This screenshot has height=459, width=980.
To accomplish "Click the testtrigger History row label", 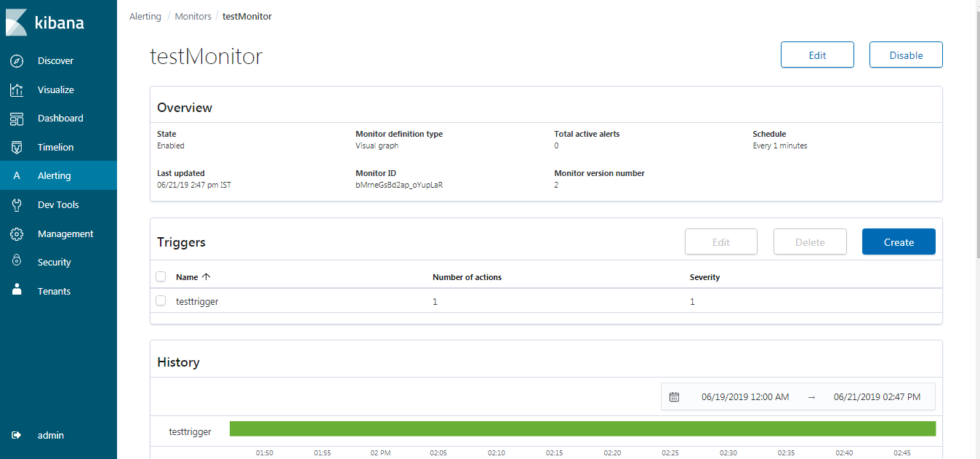I will [190, 431].
